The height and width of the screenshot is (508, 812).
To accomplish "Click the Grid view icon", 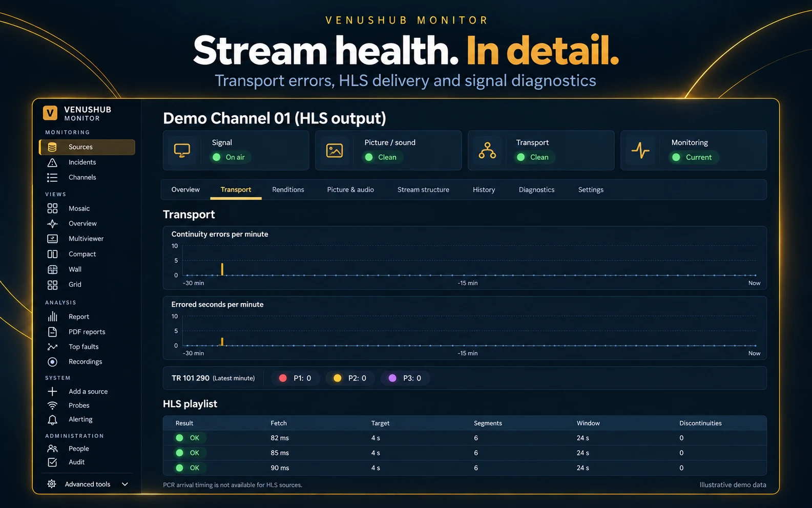I will (x=52, y=285).
